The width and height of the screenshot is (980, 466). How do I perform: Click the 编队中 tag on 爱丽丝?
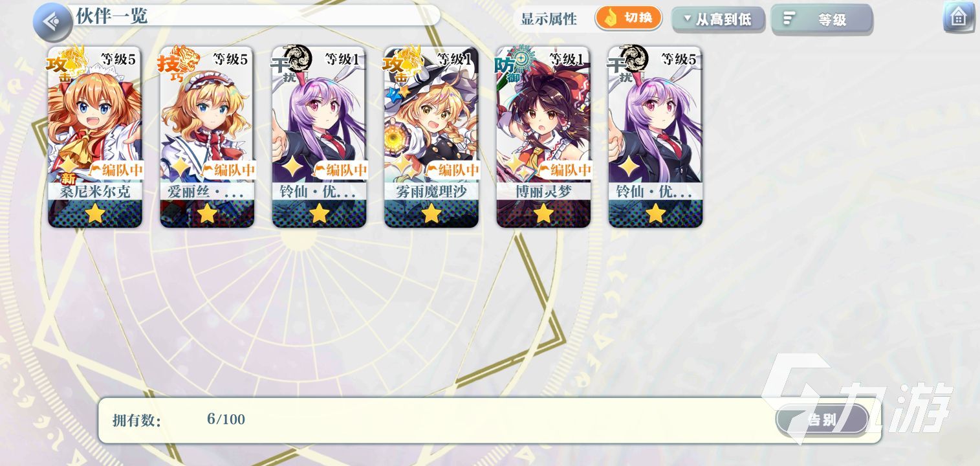point(228,170)
